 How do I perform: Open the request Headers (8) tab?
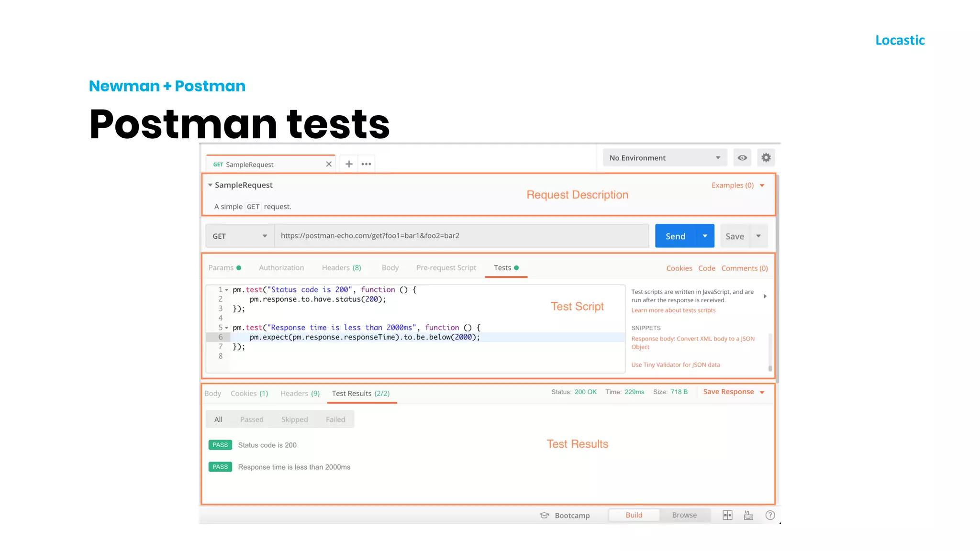[x=342, y=268]
